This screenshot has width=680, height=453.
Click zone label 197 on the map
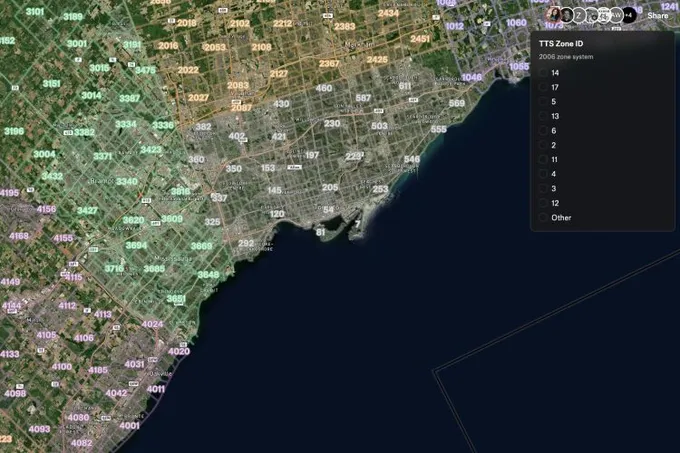pos(312,155)
